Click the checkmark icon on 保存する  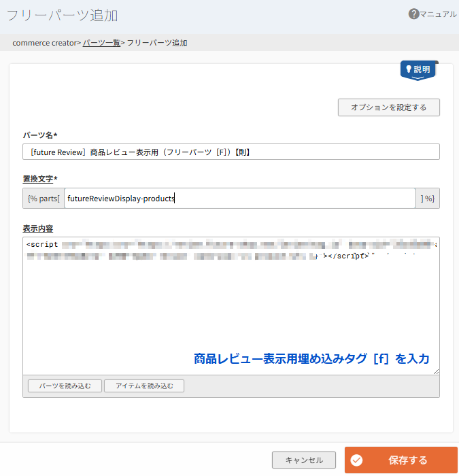tap(356, 460)
